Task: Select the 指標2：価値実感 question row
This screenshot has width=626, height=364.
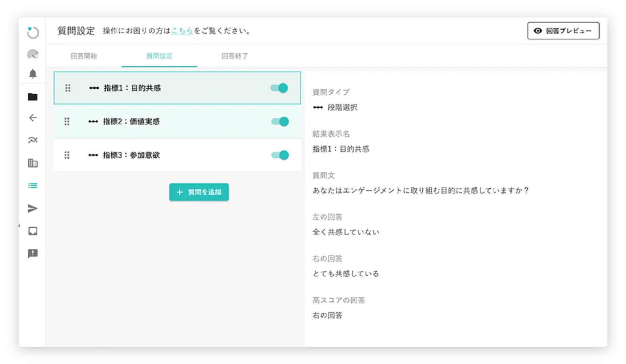Action: (x=177, y=121)
